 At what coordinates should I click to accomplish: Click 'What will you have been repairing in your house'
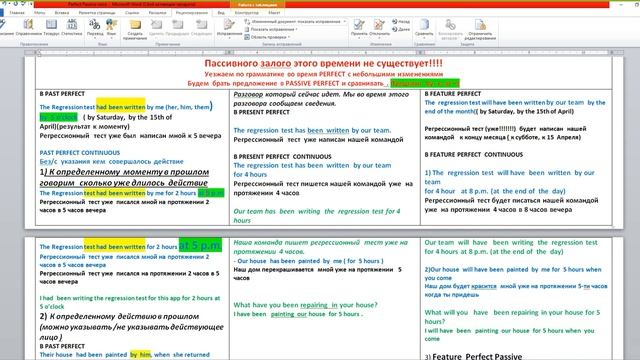(x=504, y=313)
